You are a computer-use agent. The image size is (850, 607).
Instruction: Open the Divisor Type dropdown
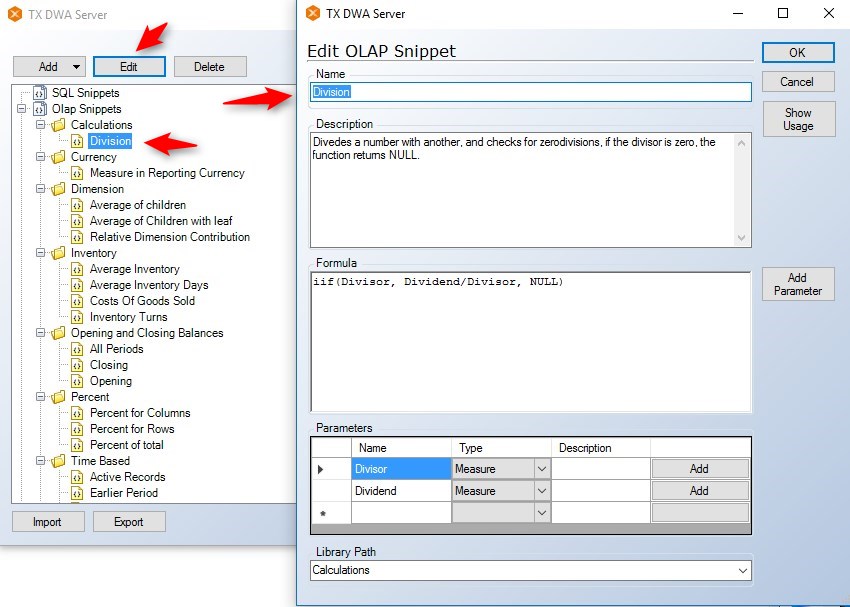(x=541, y=469)
